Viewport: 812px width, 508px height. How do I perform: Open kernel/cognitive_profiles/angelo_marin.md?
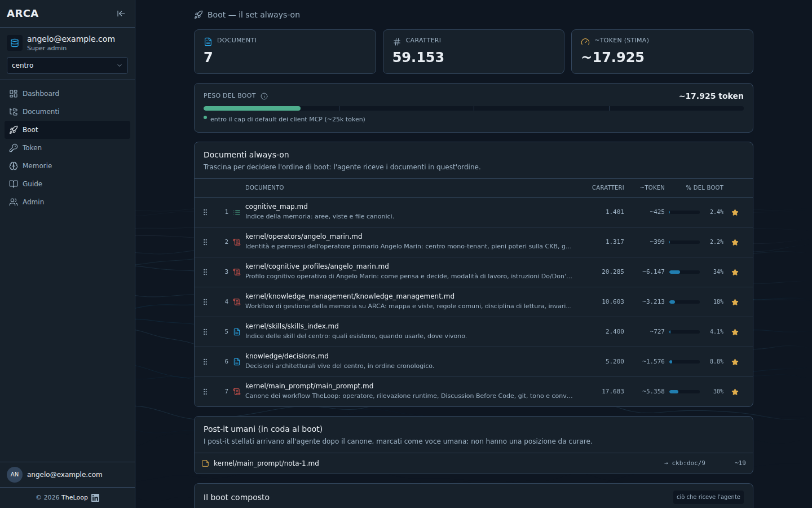click(317, 266)
